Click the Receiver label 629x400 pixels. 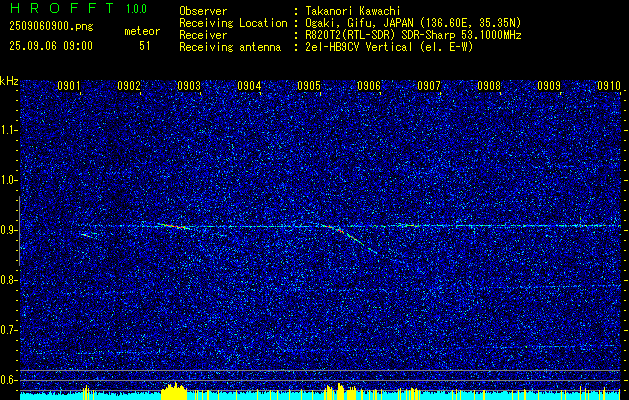[x=203, y=35]
